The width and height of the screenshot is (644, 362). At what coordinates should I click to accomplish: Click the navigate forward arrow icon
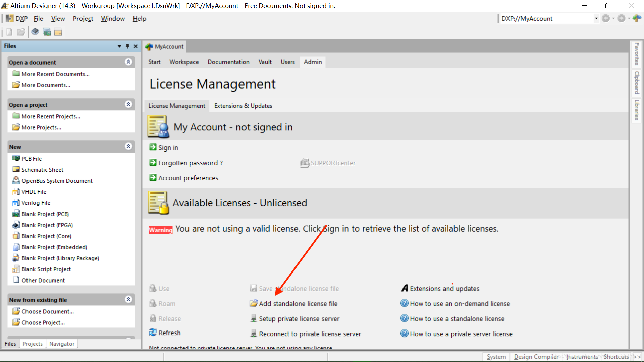point(621,18)
